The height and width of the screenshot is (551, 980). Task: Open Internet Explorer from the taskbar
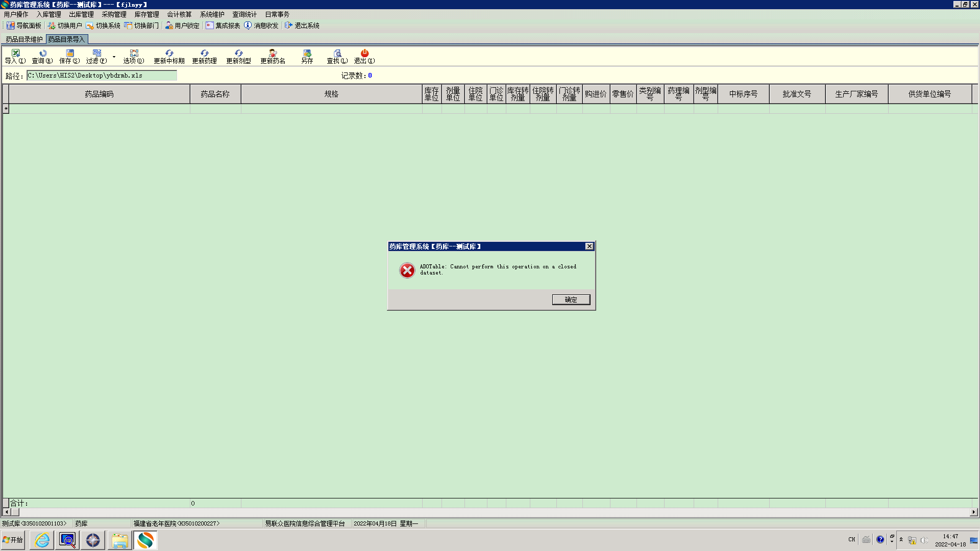42,540
